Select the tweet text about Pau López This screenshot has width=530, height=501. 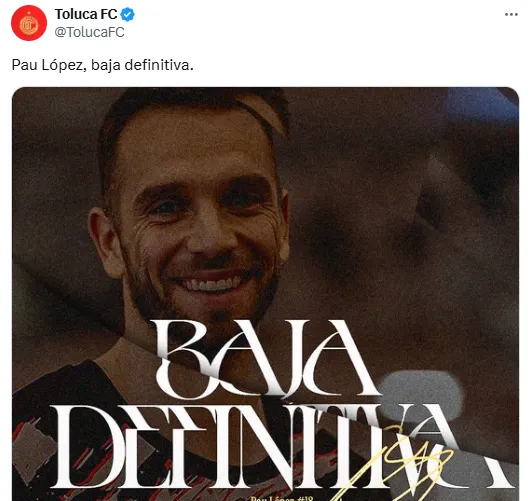102,65
